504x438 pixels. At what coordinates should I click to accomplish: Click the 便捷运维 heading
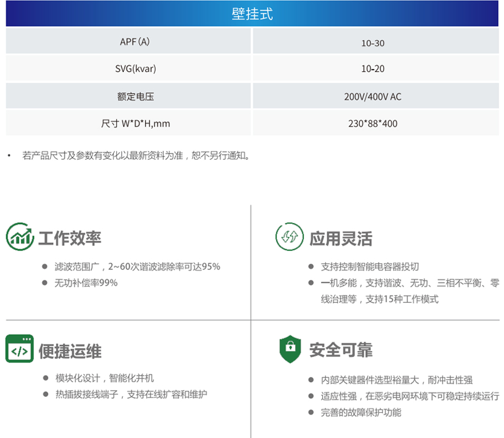pos(70,351)
